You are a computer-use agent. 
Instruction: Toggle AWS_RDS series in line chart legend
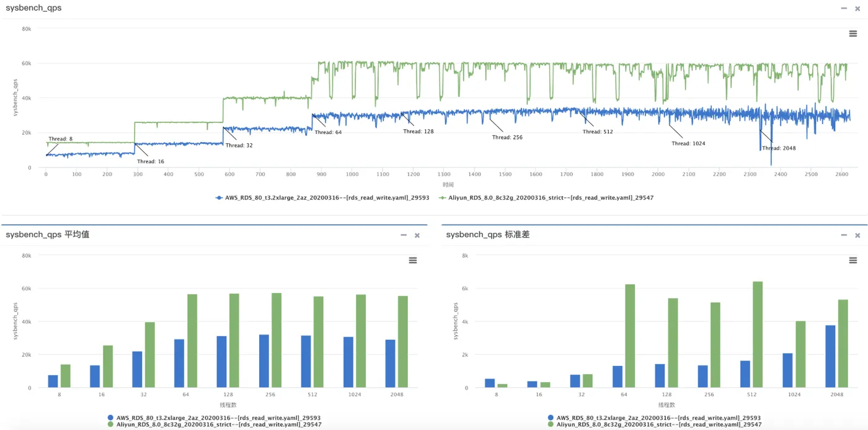[x=322, y=197]
